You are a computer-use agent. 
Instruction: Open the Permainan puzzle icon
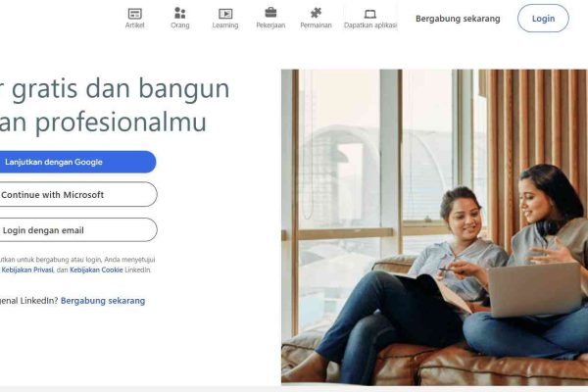click(317, 13)
